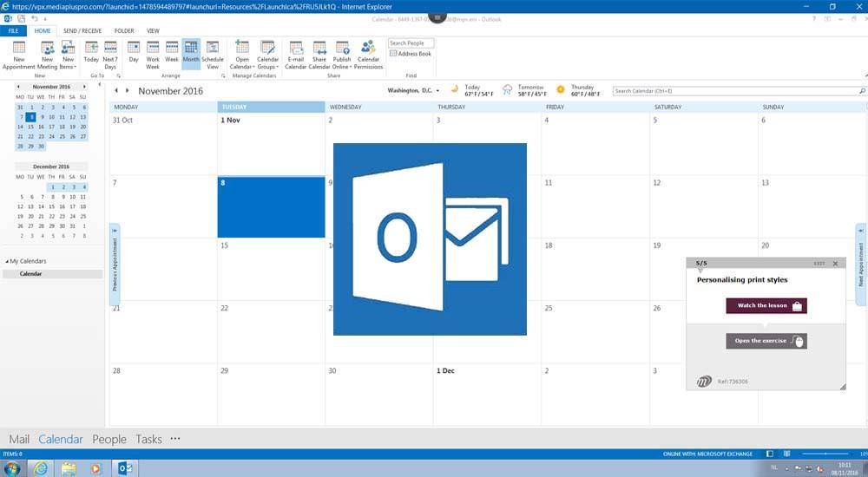
Task: Create a New Appointment from the ribbon
Action: pyautogui.click(x=18, y=55)
